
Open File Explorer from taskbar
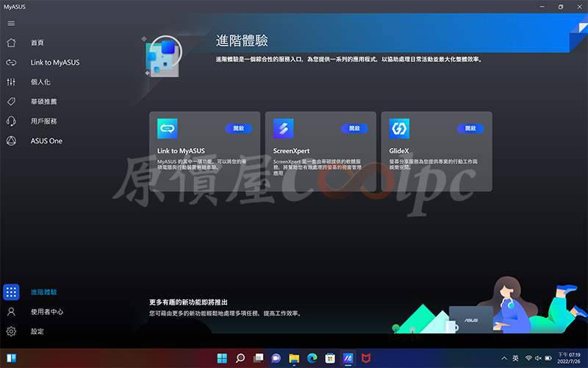294,358
